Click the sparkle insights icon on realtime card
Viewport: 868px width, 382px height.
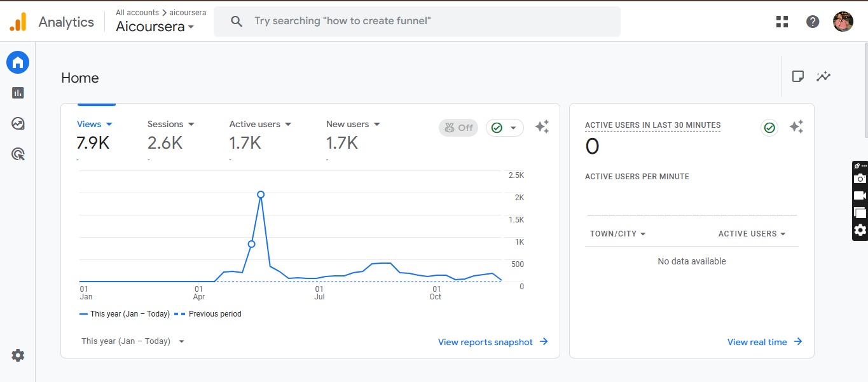(796, 127)
